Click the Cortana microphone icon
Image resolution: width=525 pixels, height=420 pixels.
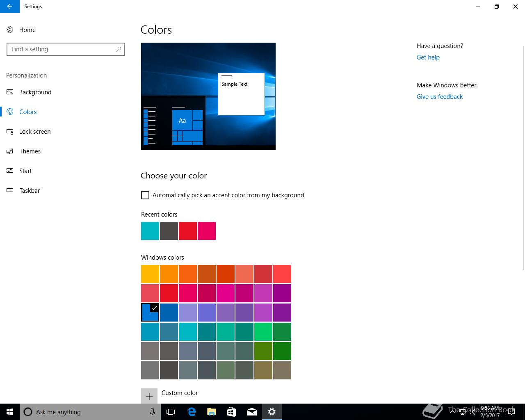point(152,412)
